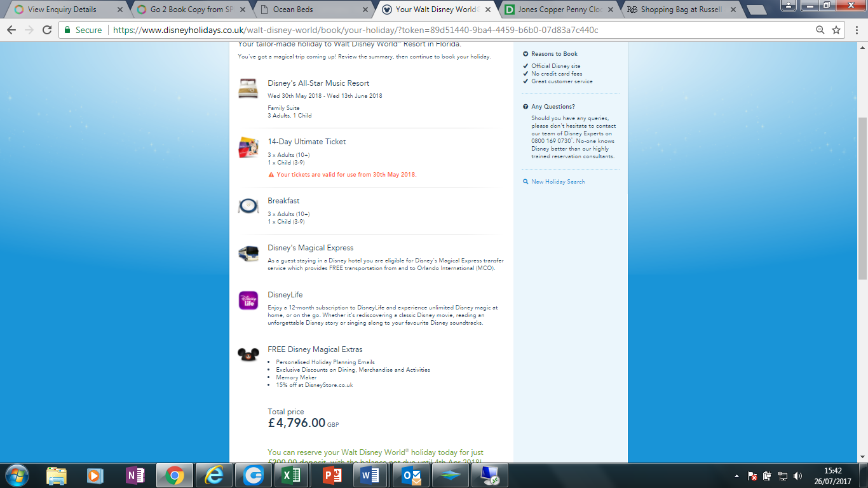
Task: Click the "Breakfast" heading
Action: (283, 201)
